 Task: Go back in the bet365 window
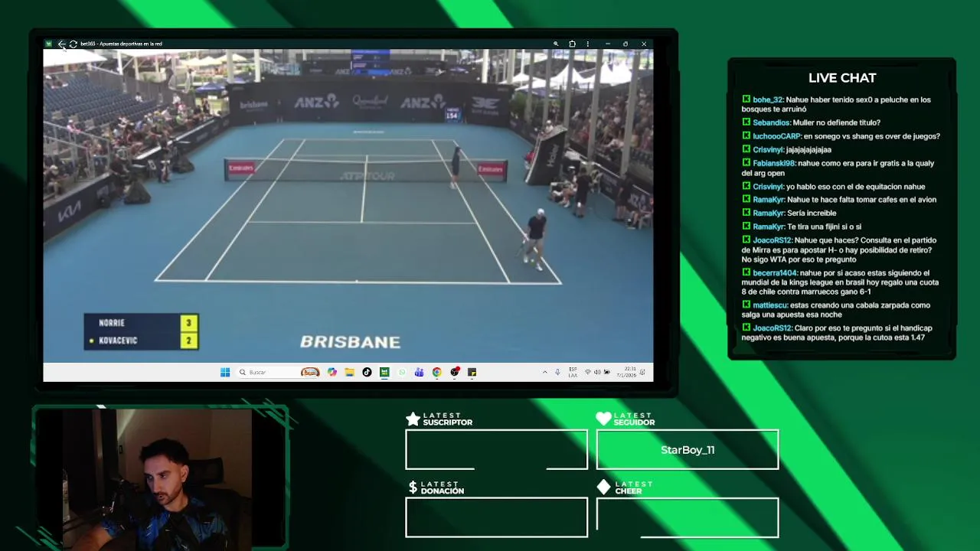[61, 44]
